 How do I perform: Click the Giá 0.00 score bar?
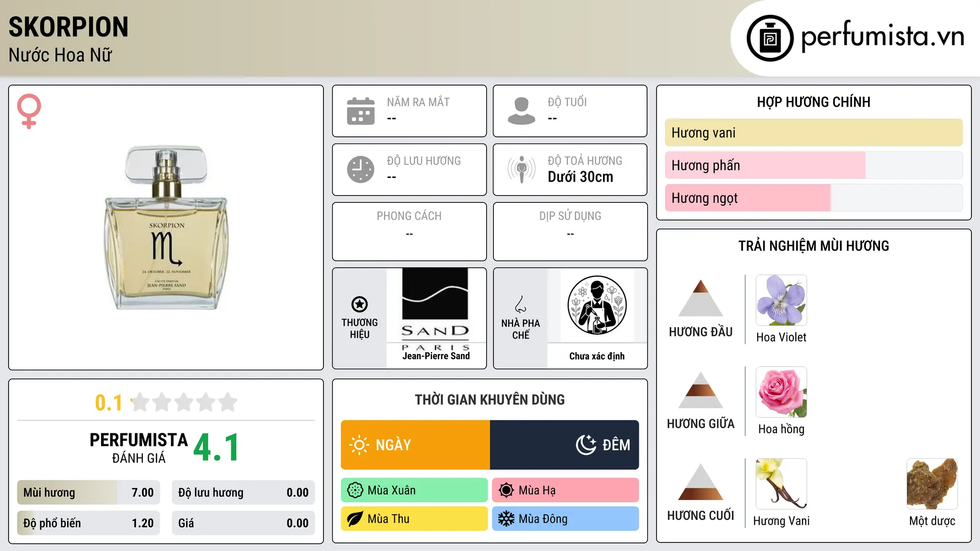244,523
